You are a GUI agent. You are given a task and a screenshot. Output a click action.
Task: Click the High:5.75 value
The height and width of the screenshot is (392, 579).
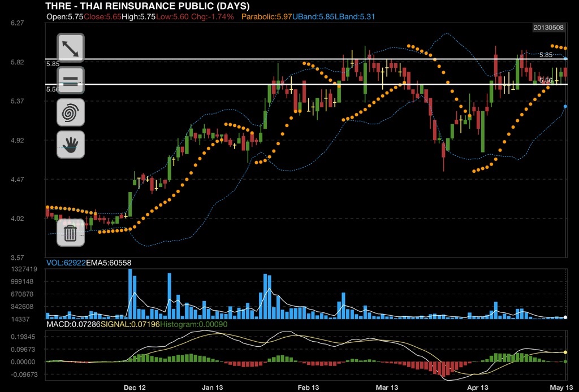pos(139,16)
